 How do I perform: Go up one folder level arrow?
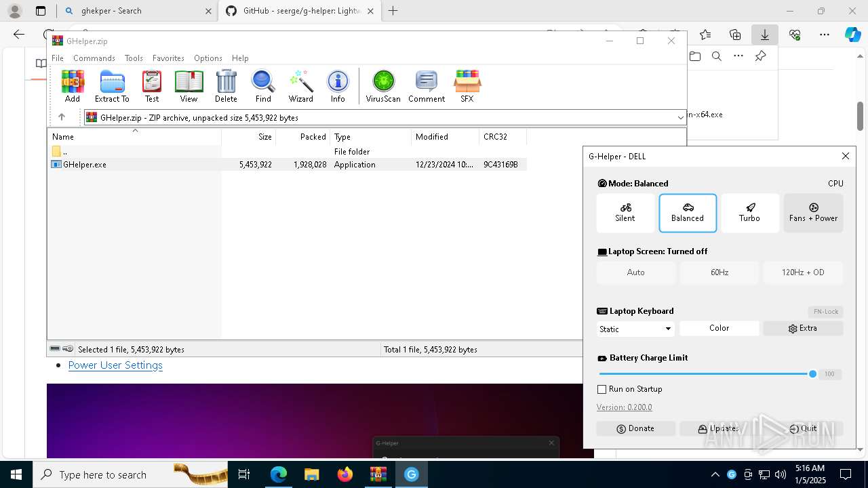click(x=62, y=117)
